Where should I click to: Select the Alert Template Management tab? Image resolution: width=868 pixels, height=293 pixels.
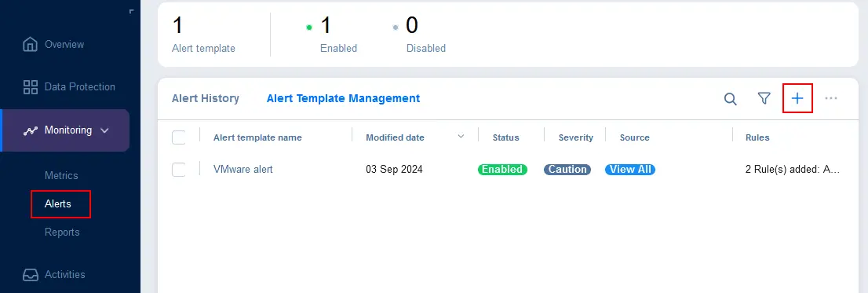[x=343, y=99]
